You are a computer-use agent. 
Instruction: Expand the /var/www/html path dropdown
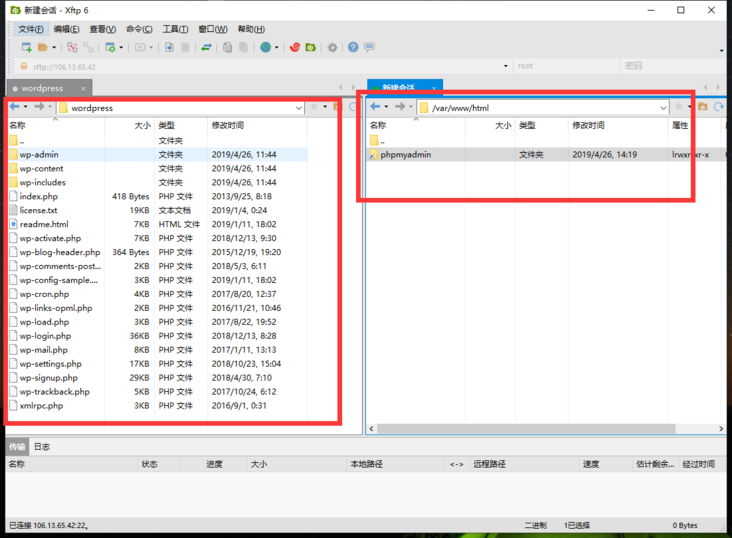point(663,108)
